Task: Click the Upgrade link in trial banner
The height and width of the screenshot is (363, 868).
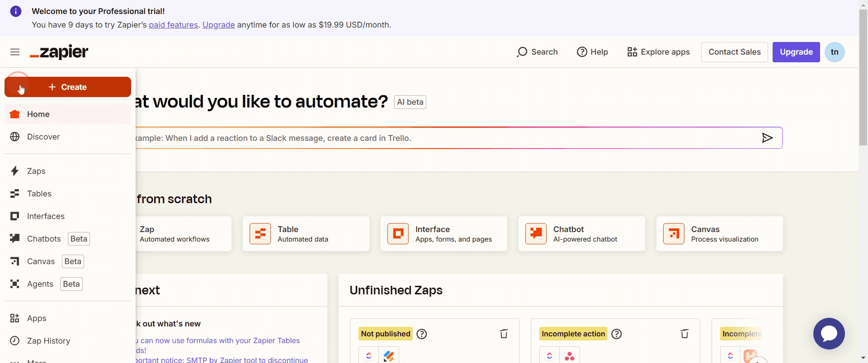Action: point(219,25)
